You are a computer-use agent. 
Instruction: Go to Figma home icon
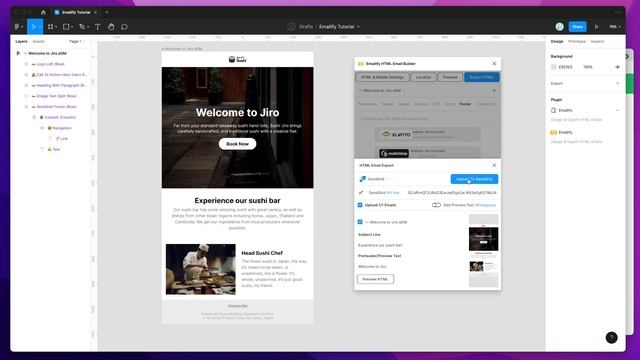pyautogui.click(x=43, y=12)
